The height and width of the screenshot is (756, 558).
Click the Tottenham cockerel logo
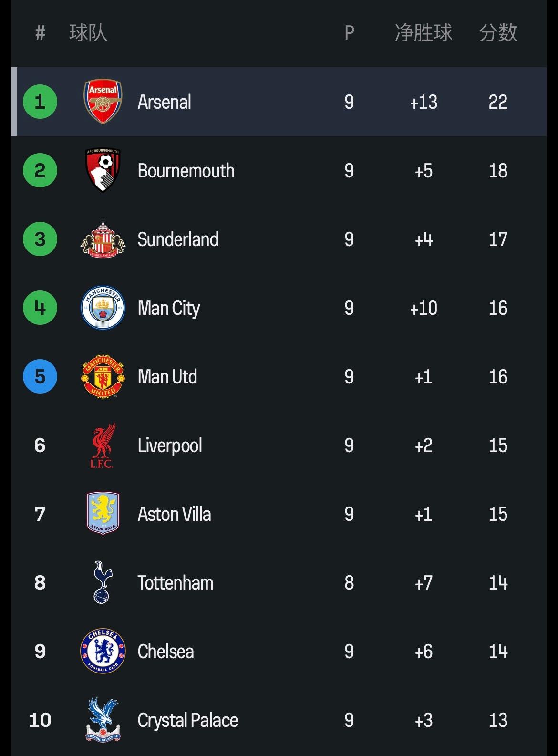pyautogui.click(x=103, y=582)
